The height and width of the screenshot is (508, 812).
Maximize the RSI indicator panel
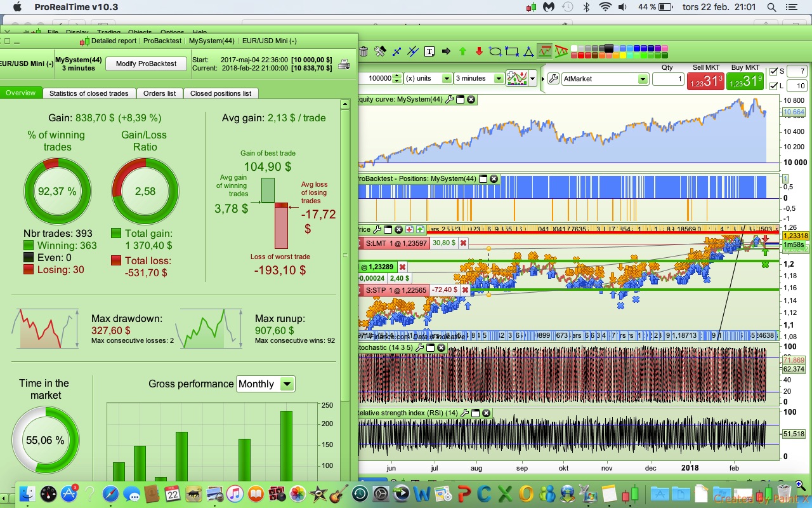coord(476,413)
